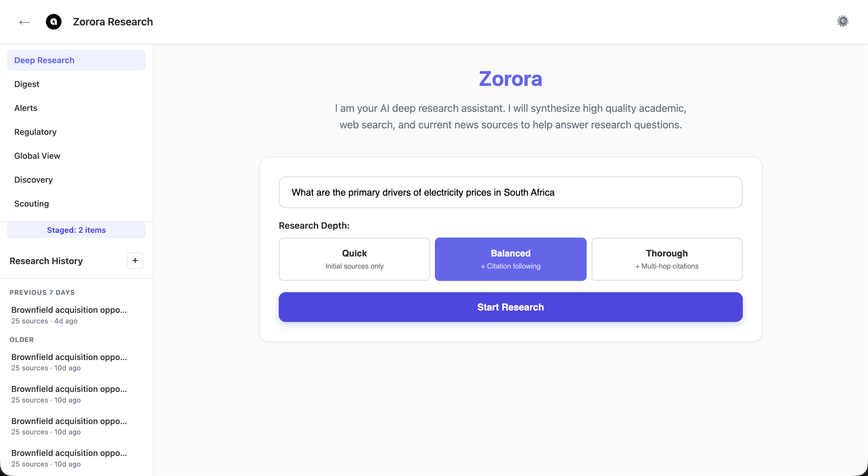Click the Zorora Research header title
Viewport: 868px width, 476px height.
pos(112,22)
